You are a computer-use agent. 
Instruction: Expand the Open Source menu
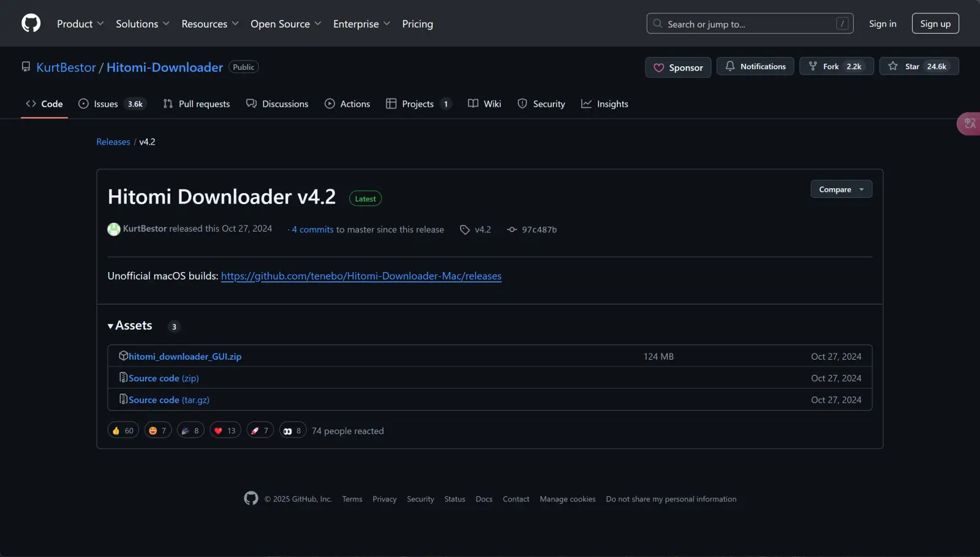point(285,24)
